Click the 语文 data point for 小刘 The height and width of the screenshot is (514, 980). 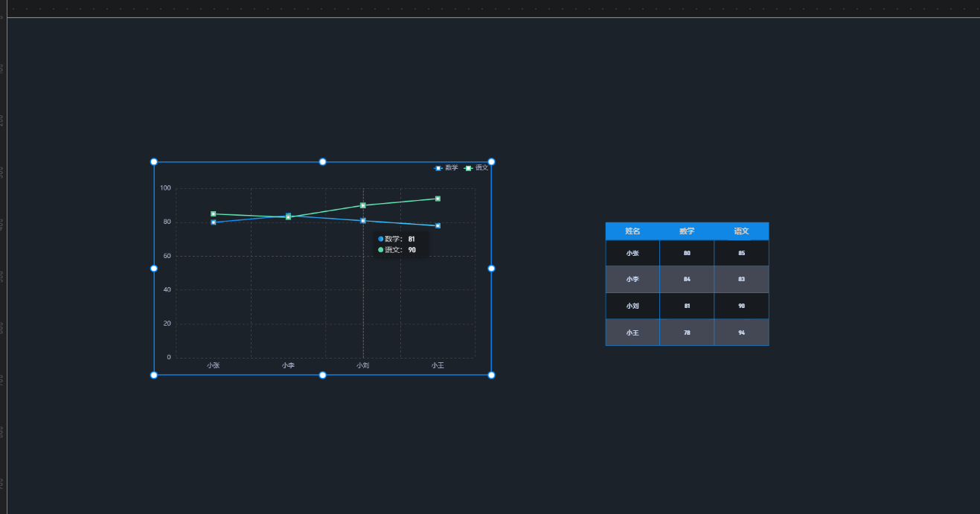(363, 205)
